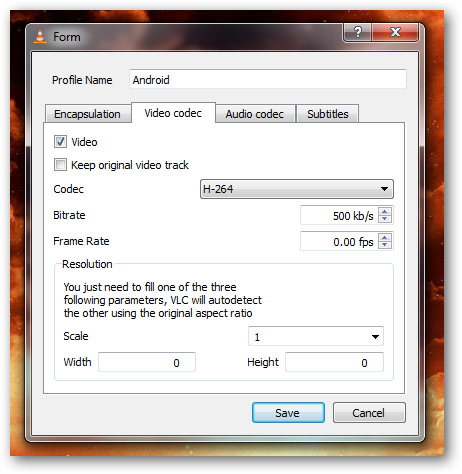Uncheck the Video checkbox

coord(60,142)
